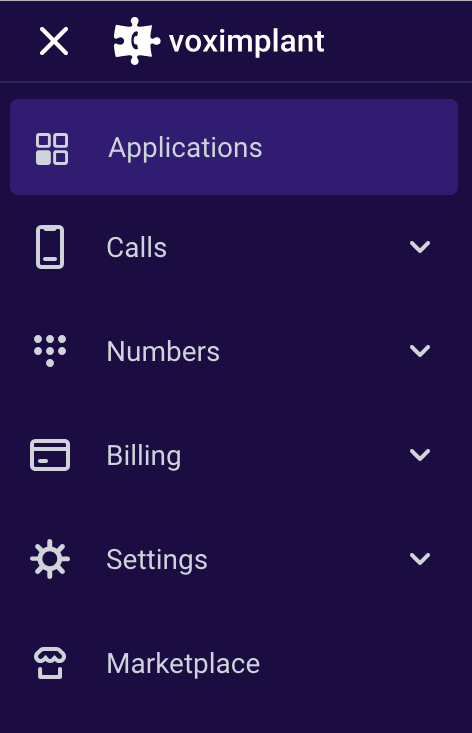
Task: Click the Settings gear icon
Action: tap(50, 559)
